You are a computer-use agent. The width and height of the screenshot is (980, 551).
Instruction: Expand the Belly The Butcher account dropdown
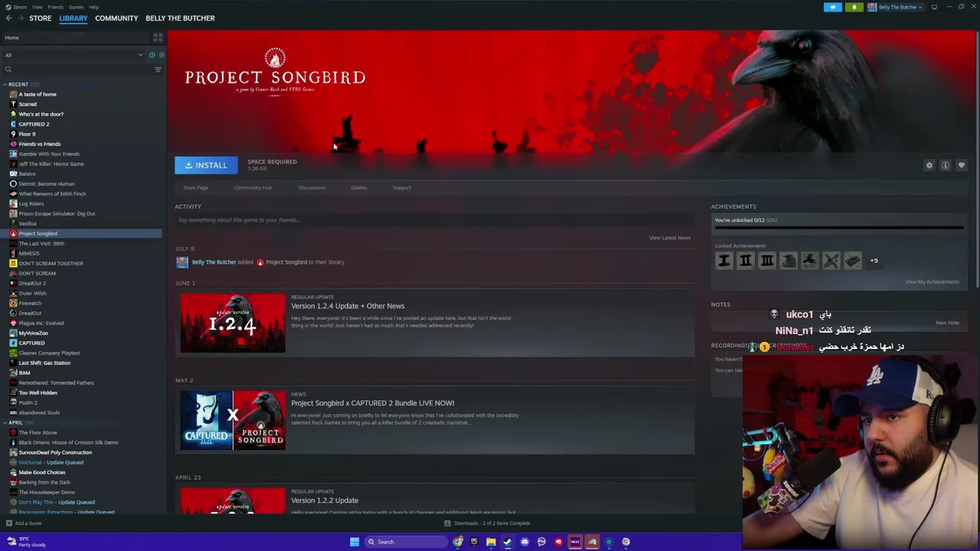point(895,7)
